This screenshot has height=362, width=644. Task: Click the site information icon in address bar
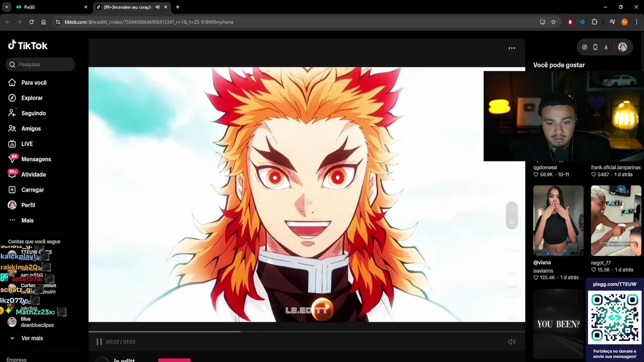click(x=58, y=22)
